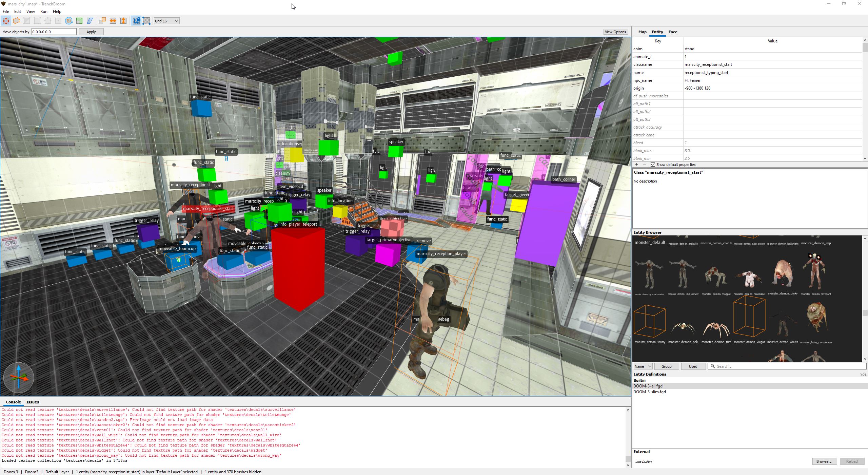Flip selection vertically
This screenshot has width=868, height=475.
123,21
